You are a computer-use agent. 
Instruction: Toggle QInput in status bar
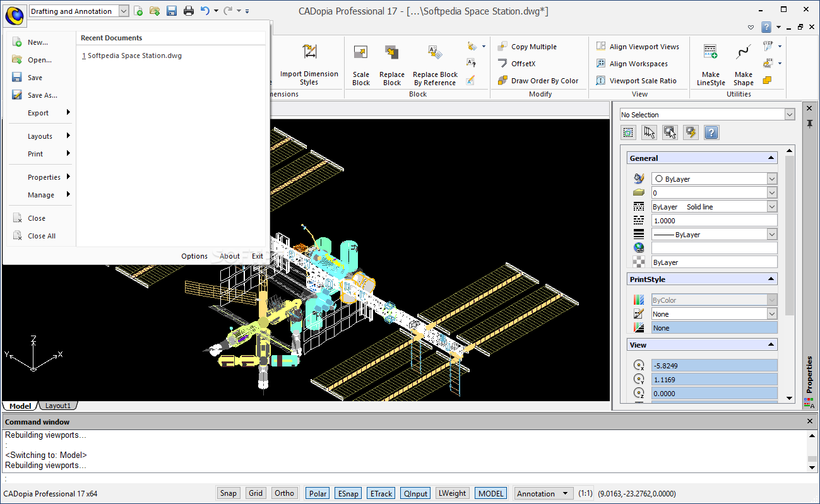(x=415, y=493)
